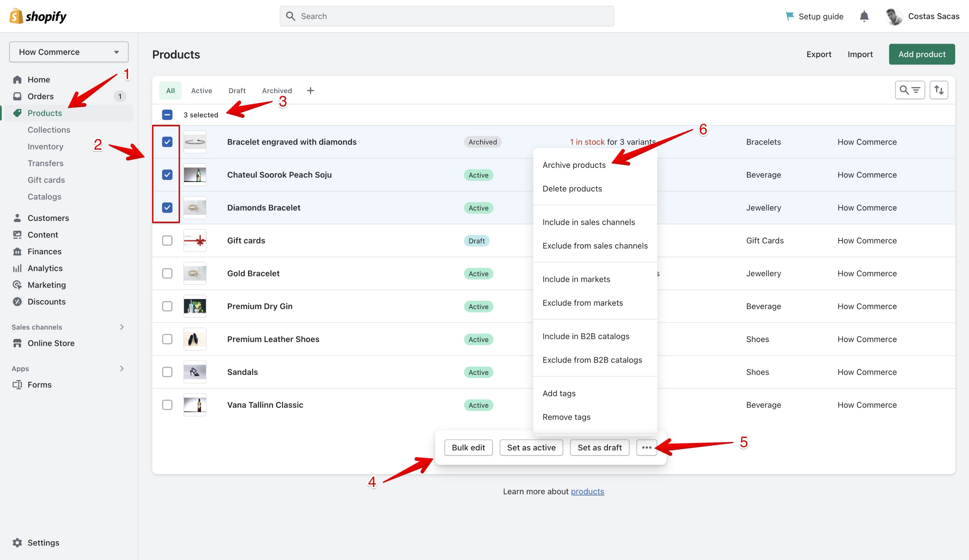Viewport: 969px width, 560px height.
Task: Choose Delete products from the menu
Action: click(572, 189)
